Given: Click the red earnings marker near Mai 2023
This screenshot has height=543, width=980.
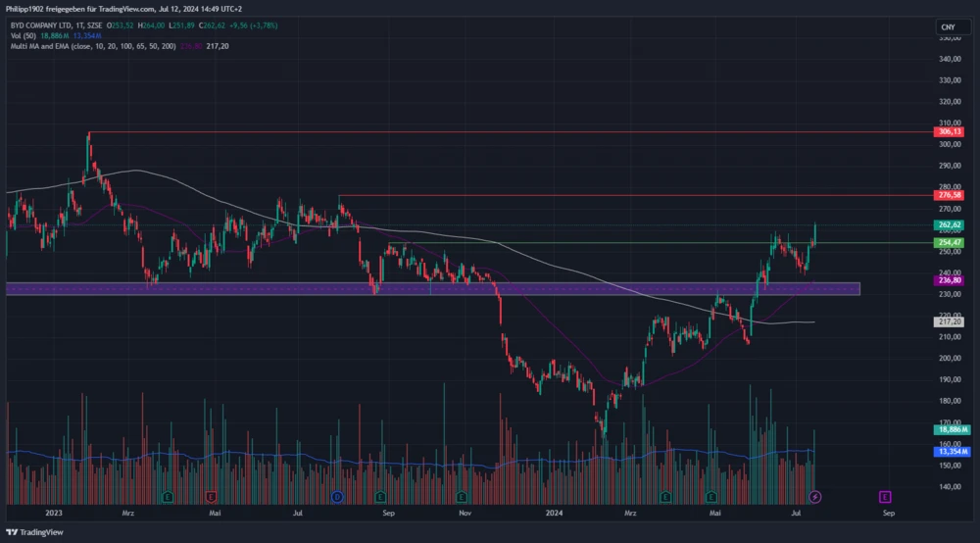Looking at the screenshot, I should [210, 497].
